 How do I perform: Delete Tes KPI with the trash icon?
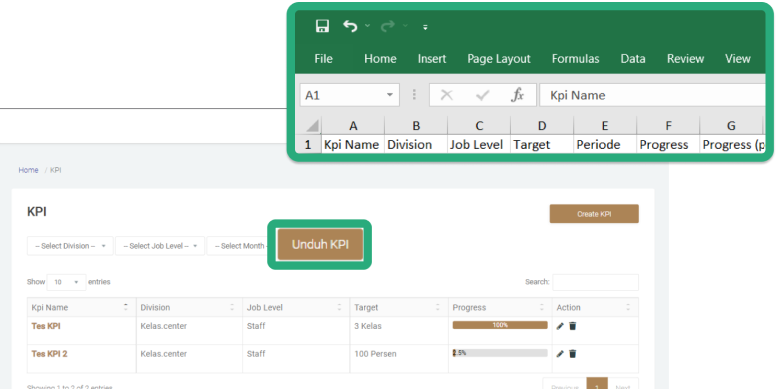pyautogui.click(x=573, y=326)
